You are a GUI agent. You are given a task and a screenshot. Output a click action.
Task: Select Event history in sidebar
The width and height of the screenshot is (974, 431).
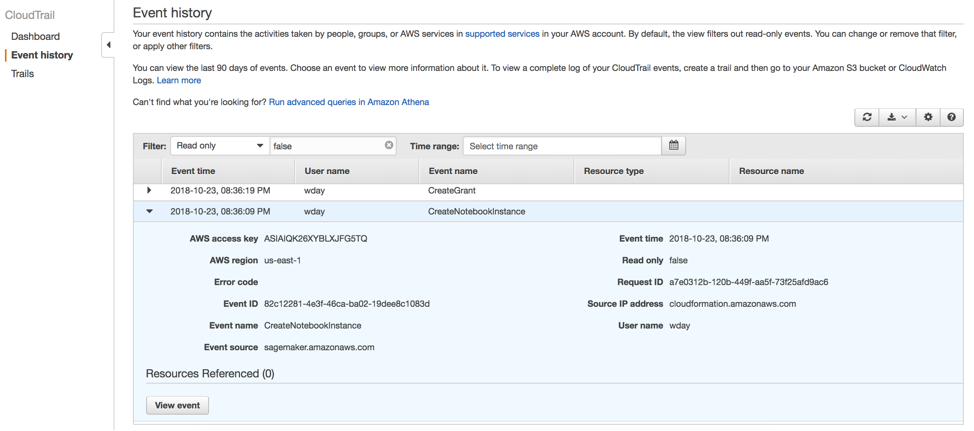(x=42, y=55)
